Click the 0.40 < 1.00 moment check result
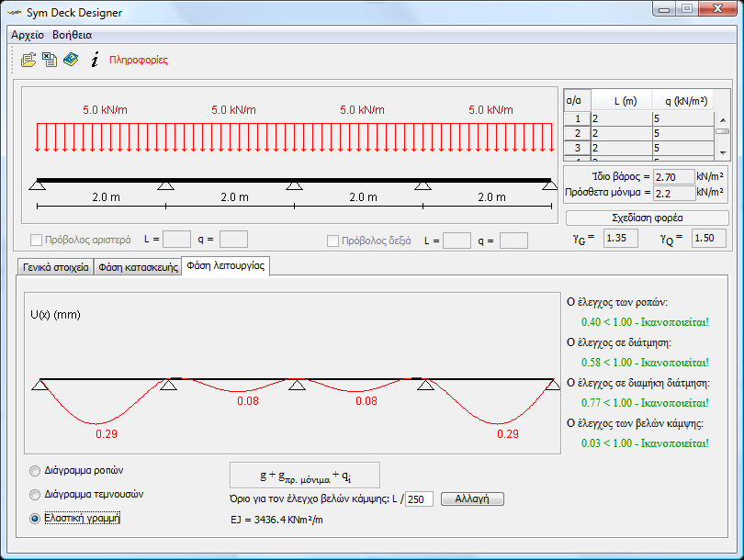This screenshot has height=560, width=744. point(645,322)
